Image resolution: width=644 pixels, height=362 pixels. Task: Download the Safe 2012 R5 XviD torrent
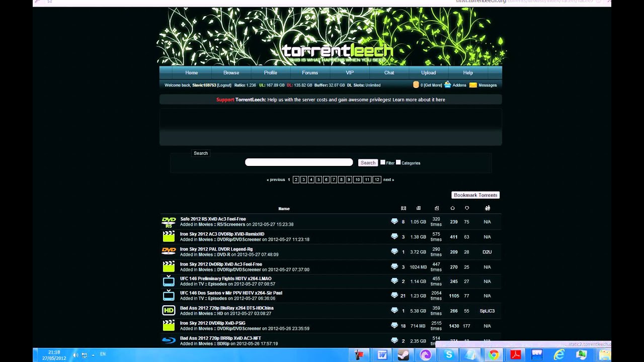pos(394,221)
